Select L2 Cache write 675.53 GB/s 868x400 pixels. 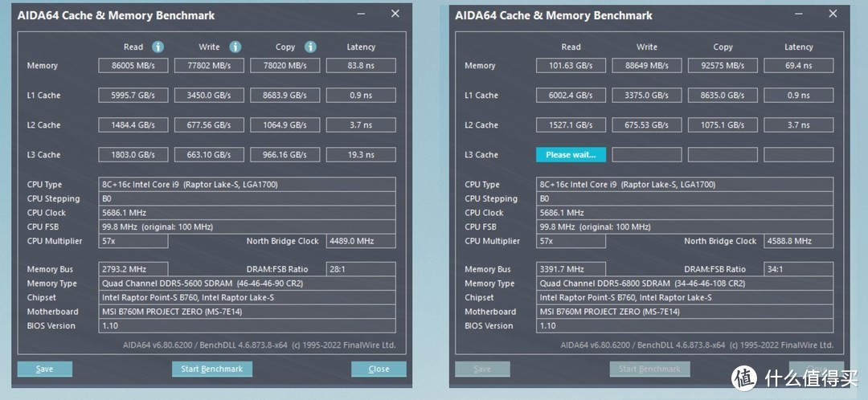coord(646,125)
